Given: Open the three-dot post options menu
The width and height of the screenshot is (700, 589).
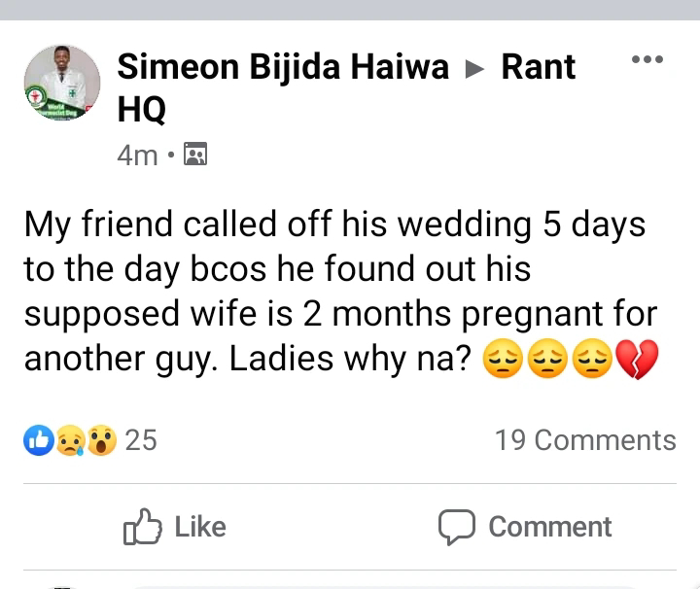Looking at the screenshot, I should (647, 59).
